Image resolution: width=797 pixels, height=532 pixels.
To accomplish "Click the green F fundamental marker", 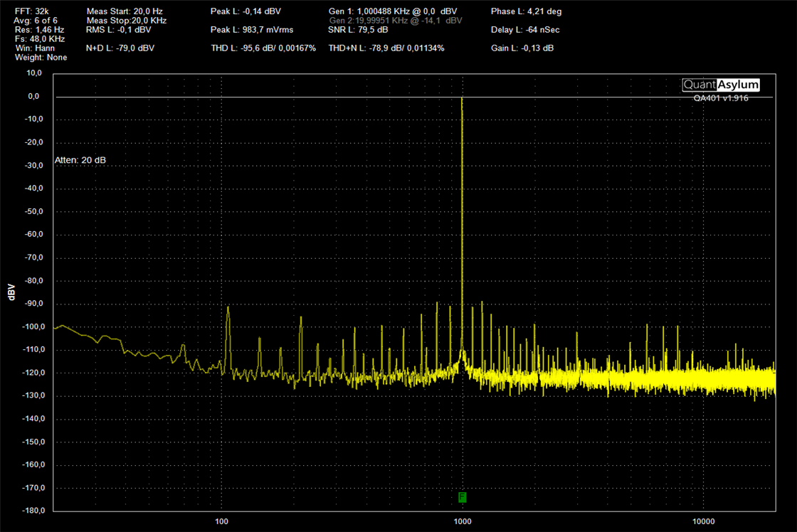I will pyautogui.click(x=462, y=497).
